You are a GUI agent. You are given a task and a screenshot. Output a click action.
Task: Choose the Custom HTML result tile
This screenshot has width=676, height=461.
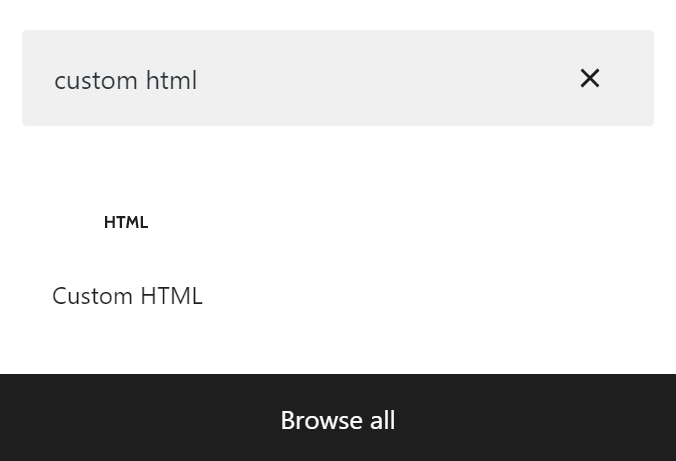coord(127,259)
